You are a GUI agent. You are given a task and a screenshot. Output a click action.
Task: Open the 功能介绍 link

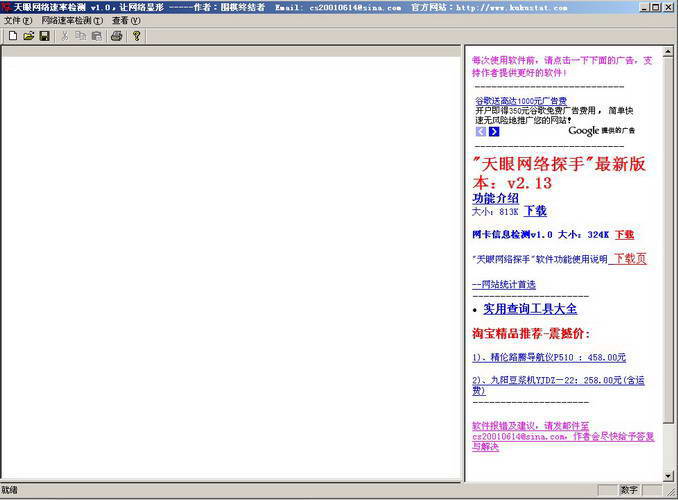point(495,198)
